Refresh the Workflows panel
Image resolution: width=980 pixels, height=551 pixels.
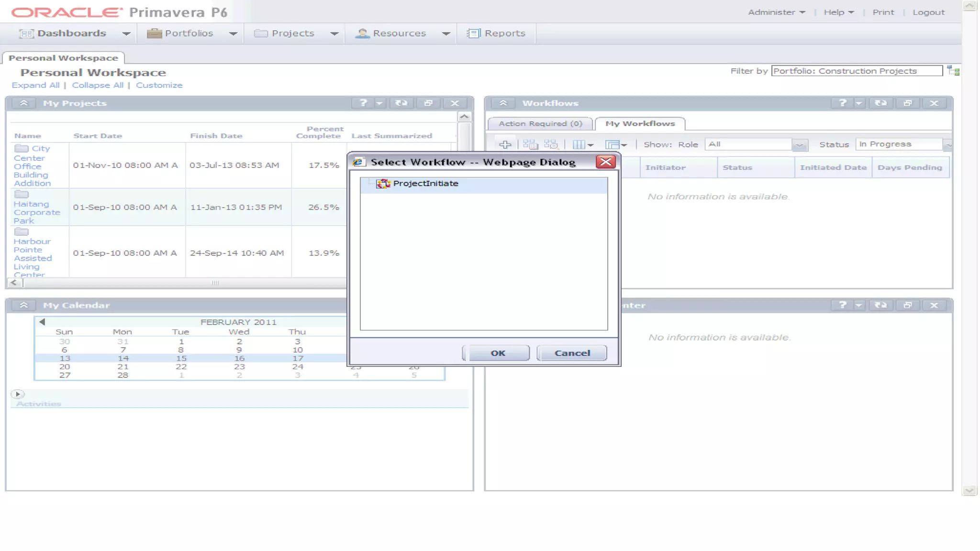tap(880, 103)
